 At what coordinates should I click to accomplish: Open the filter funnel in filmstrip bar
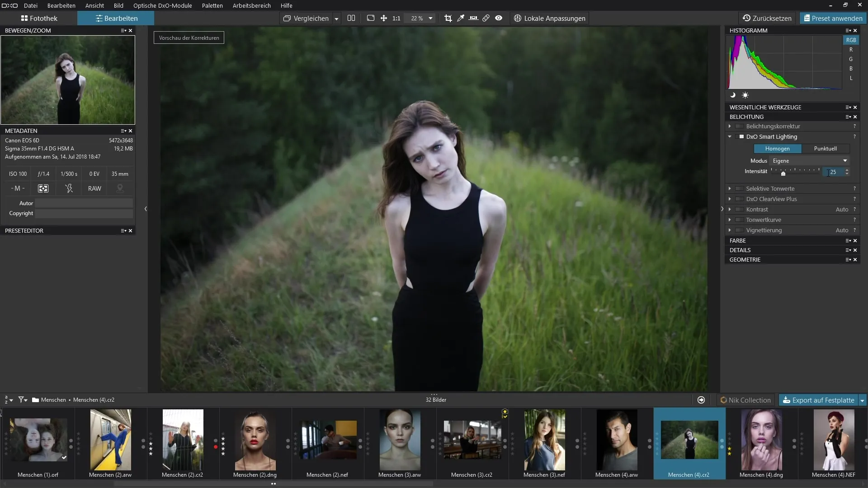23,400
